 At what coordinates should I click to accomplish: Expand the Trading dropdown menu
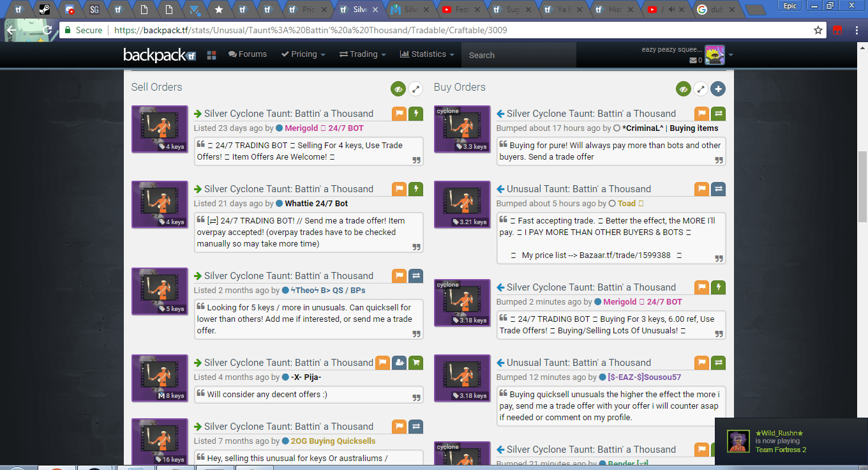coord(363,54)
